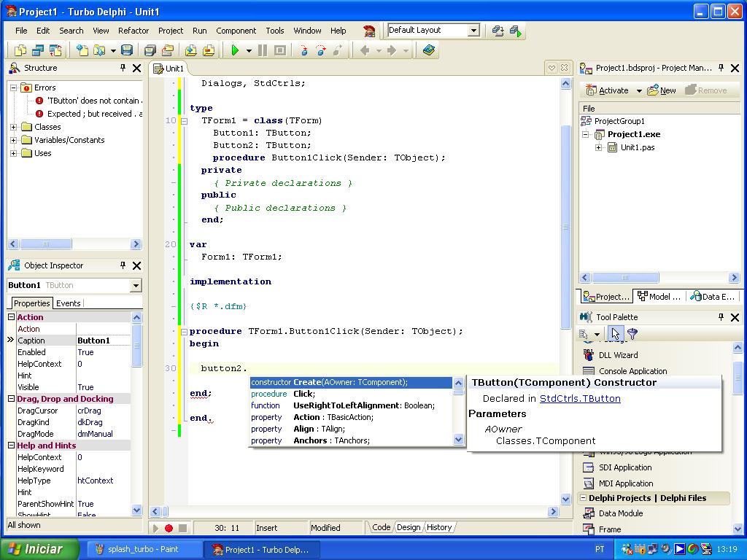This screenshot has height=560, width=747.
Task: Open the Refactor menu
Action: point(133,31)
